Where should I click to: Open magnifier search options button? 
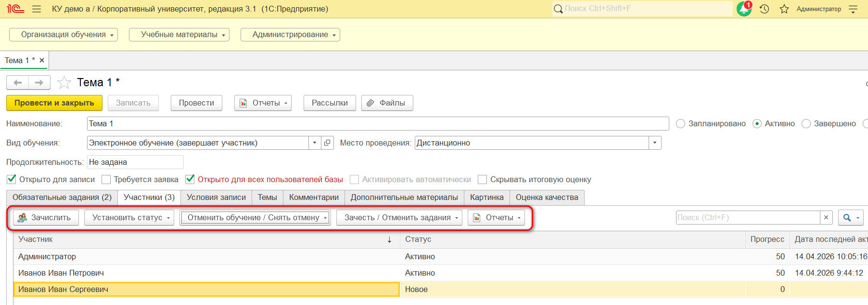pos(851,217)
